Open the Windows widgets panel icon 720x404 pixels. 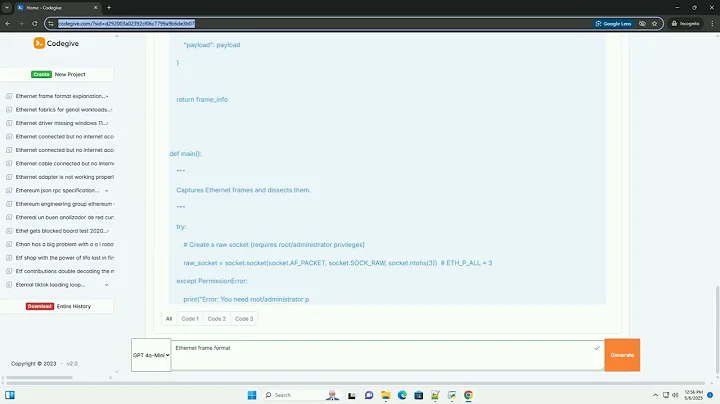click(x=10, y=395)
